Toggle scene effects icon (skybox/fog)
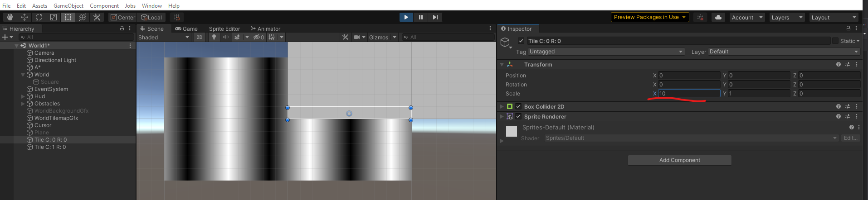Image resolution: width=868 pixels, height=200 pixels. click(237, 37)
